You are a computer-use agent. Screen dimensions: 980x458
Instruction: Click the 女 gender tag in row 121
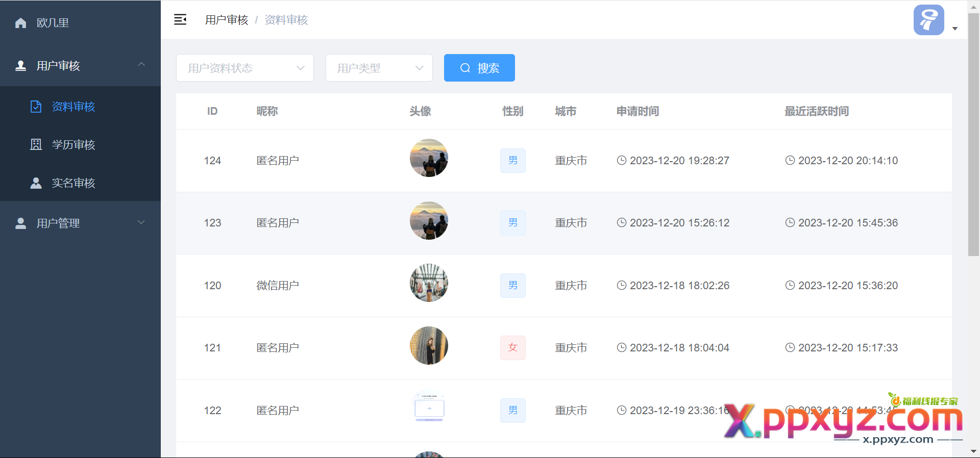pos(513,348)
